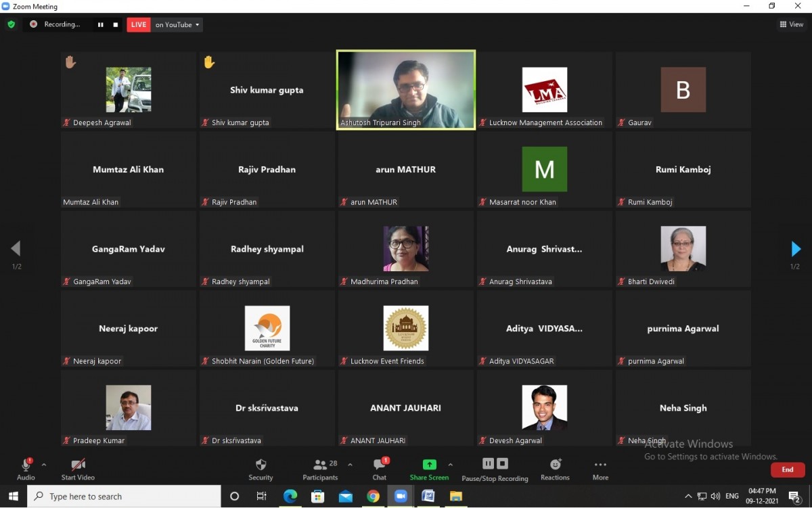Go to the next page of participants
Image resolution: width=812 pixels, height=508 pixels.
pos(796,248)
